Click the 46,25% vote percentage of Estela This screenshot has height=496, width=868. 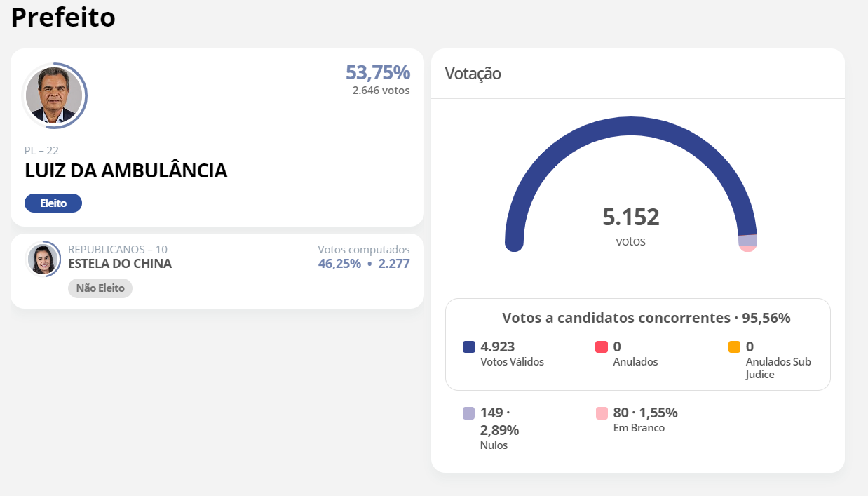click(340, 264)
